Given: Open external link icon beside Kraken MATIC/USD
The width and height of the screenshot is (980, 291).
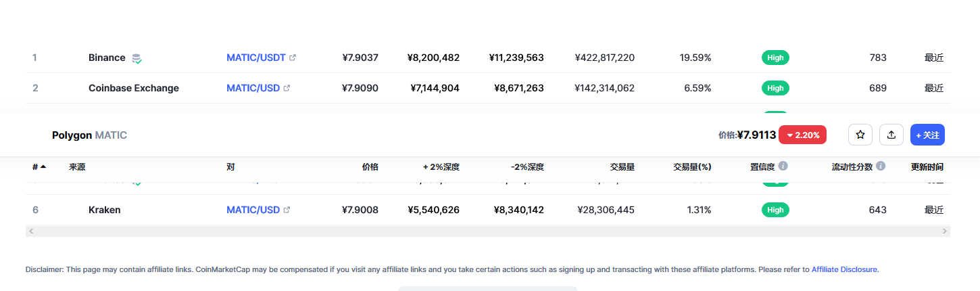Looking at the screenshot, I should (x=287, y=210).
